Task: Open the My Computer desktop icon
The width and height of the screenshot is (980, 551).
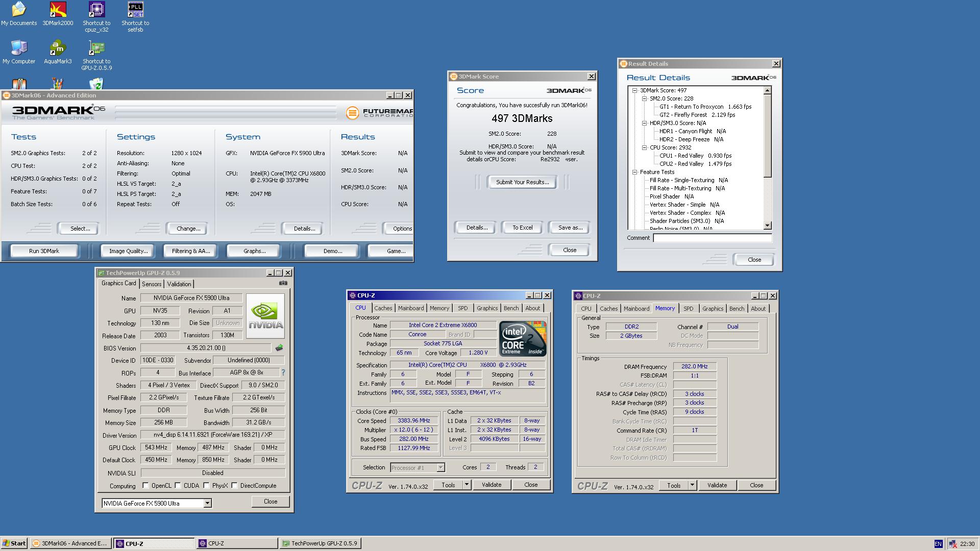Action: 19,52
